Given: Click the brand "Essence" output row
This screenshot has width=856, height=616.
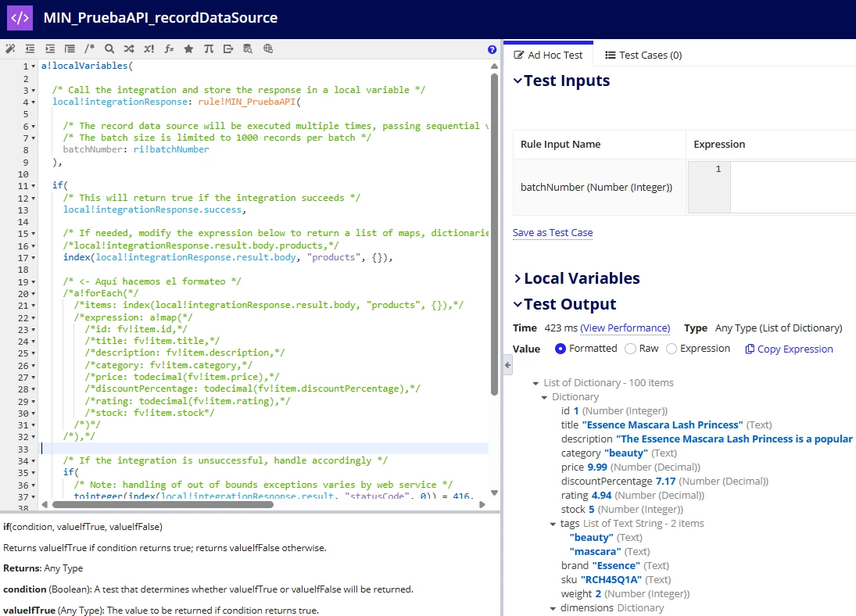Looking at the screenshot, I should pyautogui.click(x=614, y=565).
